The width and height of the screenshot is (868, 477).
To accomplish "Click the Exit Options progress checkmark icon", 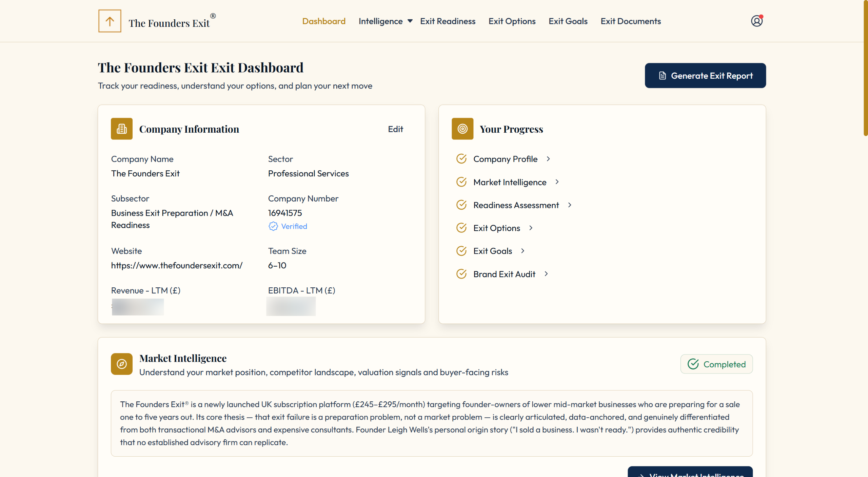I will [461, 228].
